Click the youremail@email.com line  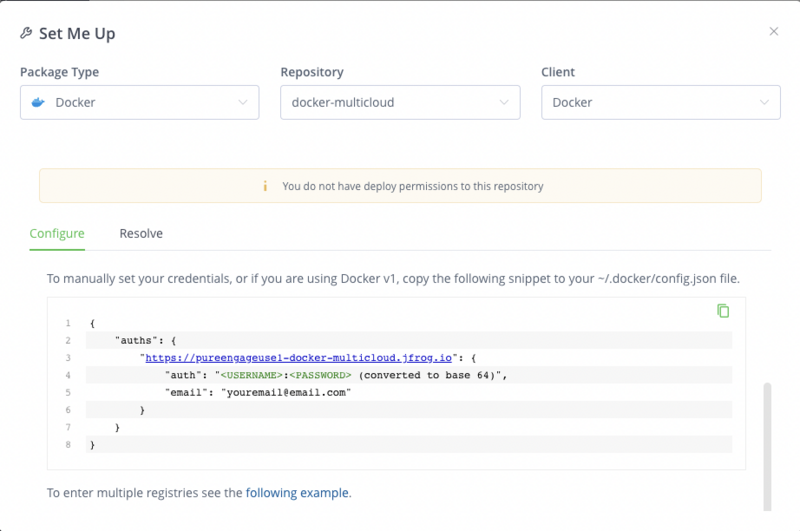(409, 392)
